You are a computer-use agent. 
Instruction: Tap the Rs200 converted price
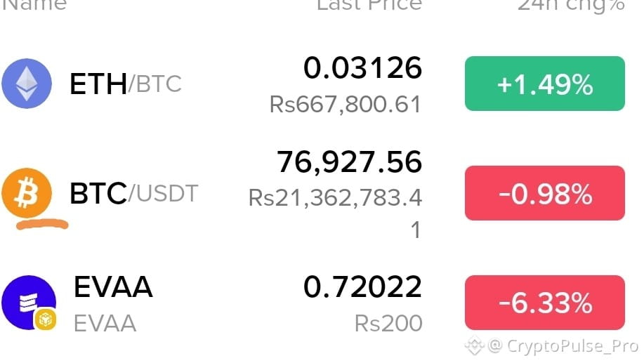pyautogui.click(x=388, y=324)
